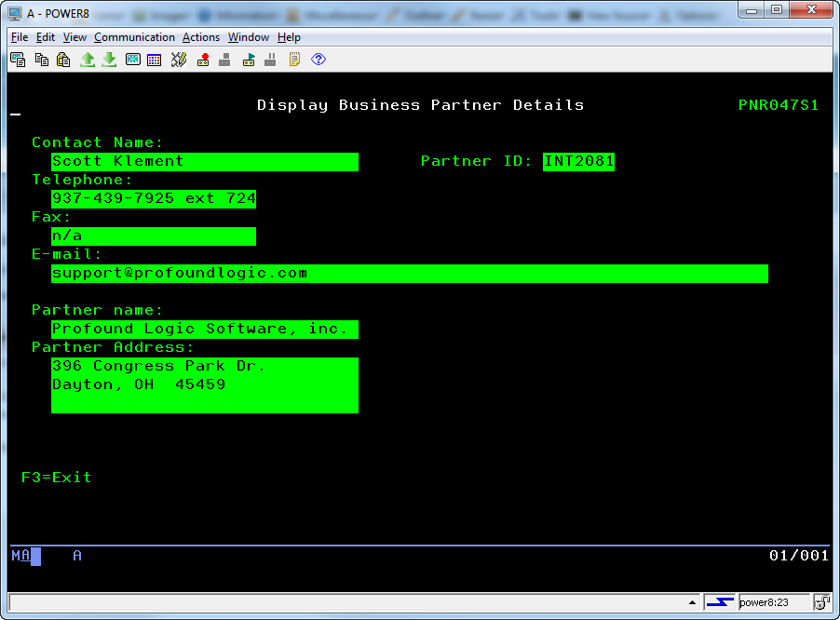Click the cursor position indicator 01/001

(799, 556)
